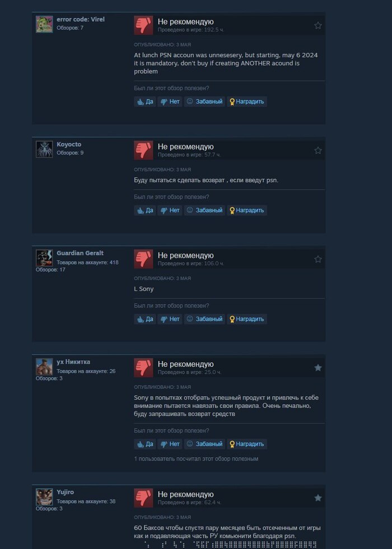Click the red thumbs-down icon on Virel's review
The image size is (392, 549).
point(143,25)
